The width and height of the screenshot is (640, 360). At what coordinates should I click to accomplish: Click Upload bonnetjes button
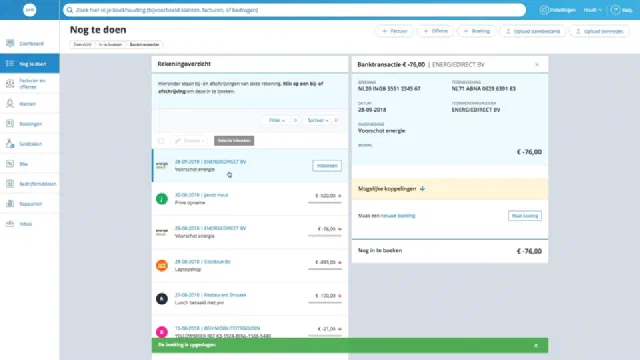[x=599, y=31]
